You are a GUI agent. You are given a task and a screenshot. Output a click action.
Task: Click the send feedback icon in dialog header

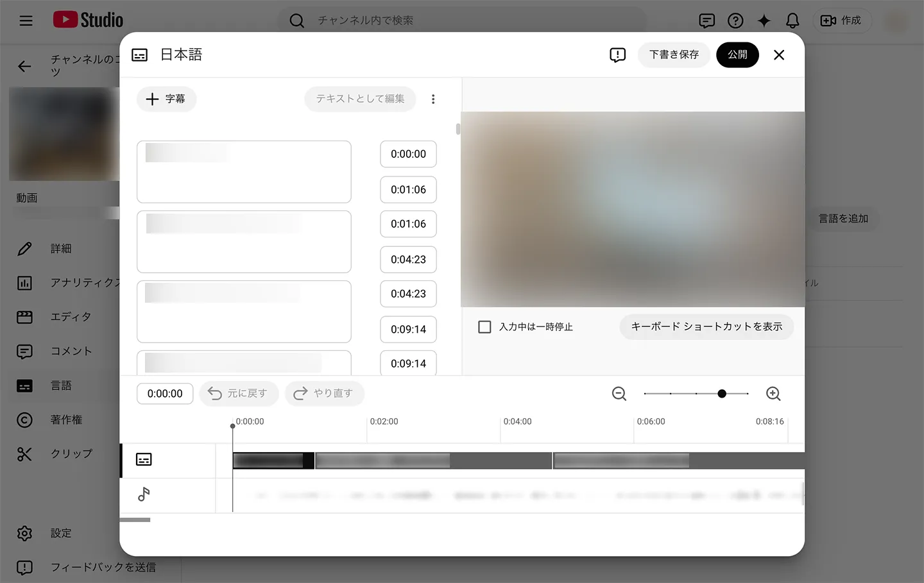tap(617, 55)
